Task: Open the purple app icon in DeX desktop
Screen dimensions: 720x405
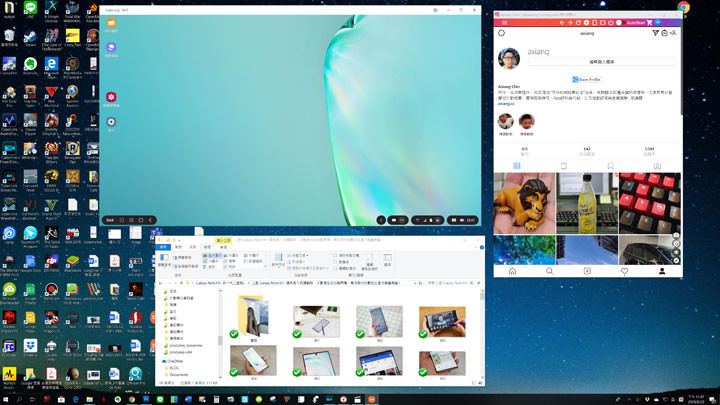Action: pyautogui.click(x=111, y=47)
